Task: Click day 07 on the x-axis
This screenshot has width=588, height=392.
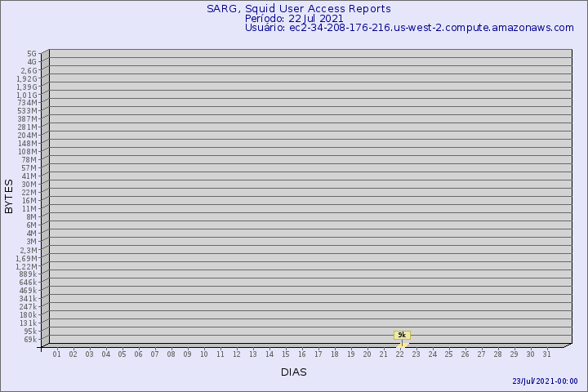Action: [x=154, y=354]
